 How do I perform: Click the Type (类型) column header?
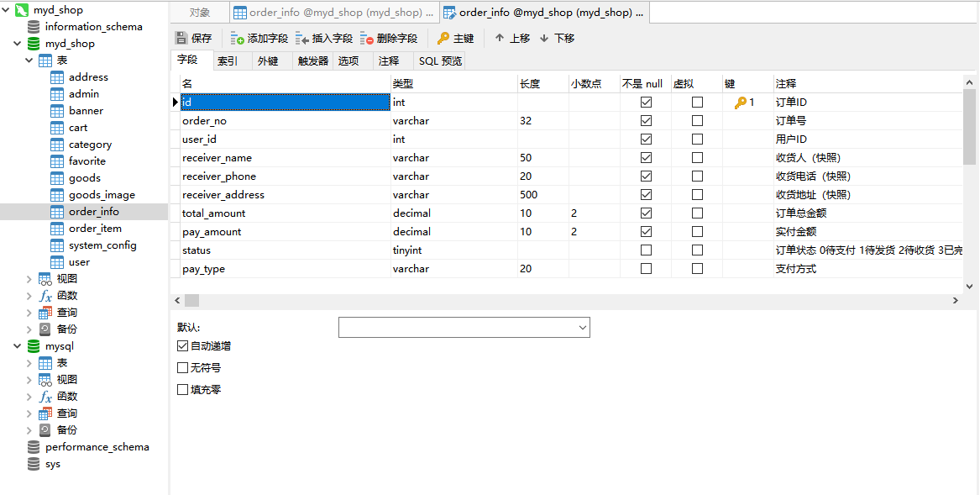453,84
